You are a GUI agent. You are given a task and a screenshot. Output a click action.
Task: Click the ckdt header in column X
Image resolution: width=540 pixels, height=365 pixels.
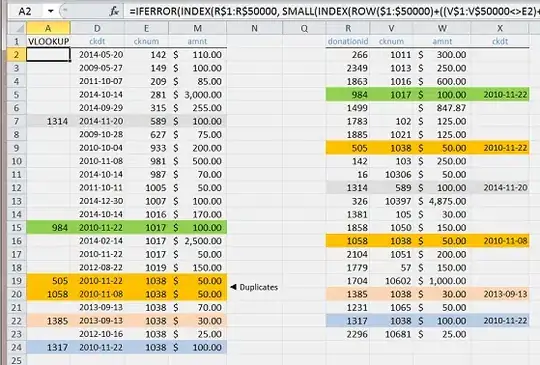[x=500, y=41]
